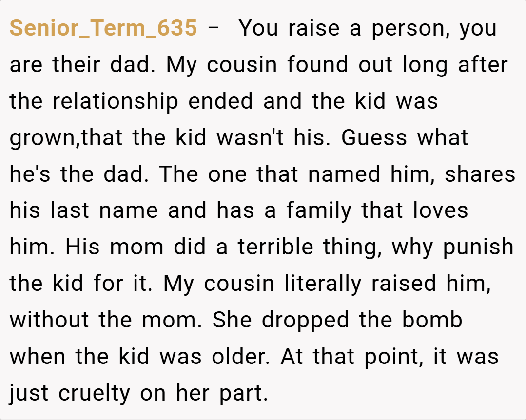Click the word "family" in the comment
526x420 pixels.
(319, 211)
